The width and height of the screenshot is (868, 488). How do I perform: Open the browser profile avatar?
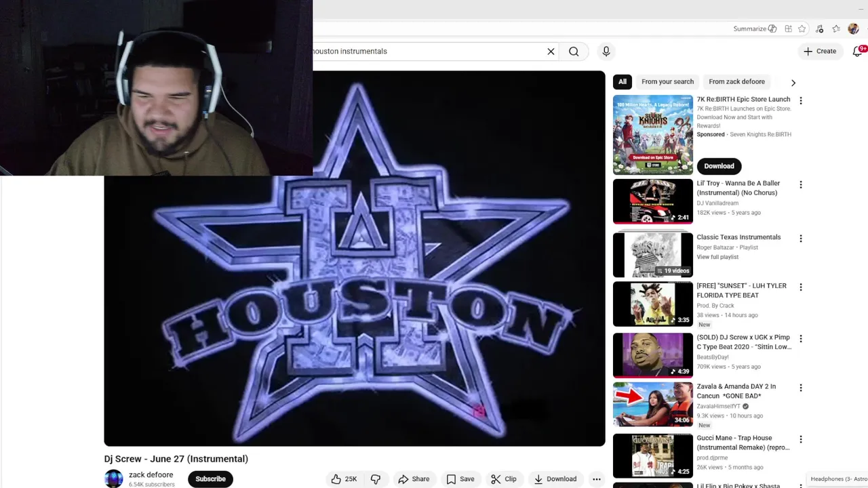point(853,29)
